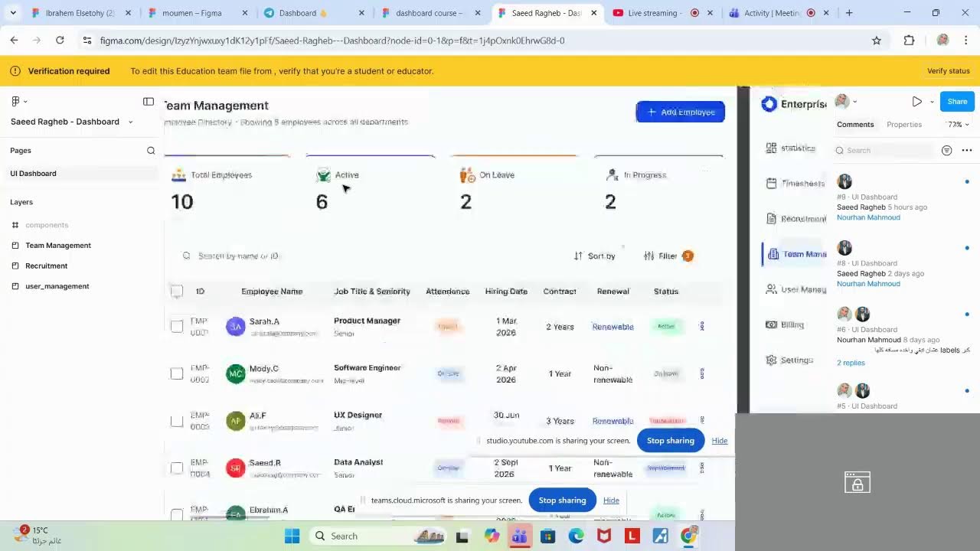The image size is (980, 551).
Task: Click the In Progress card icon
Action: click(612, 175)
